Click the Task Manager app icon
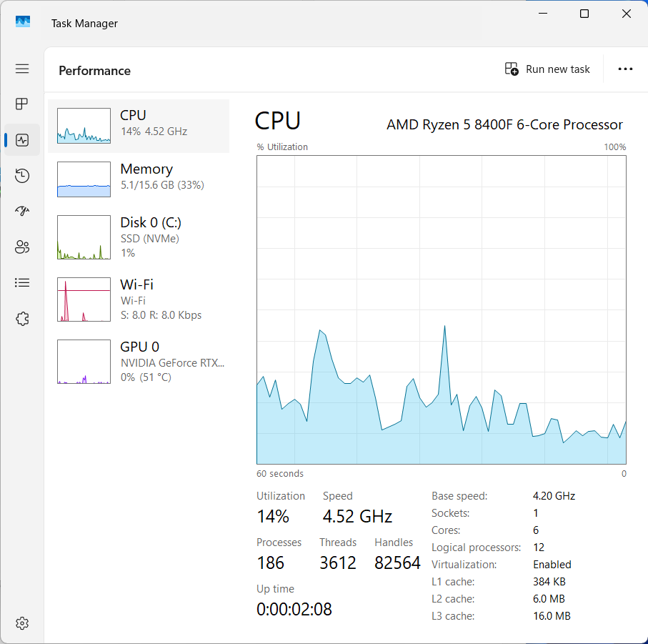 click(x=23, y=21)
